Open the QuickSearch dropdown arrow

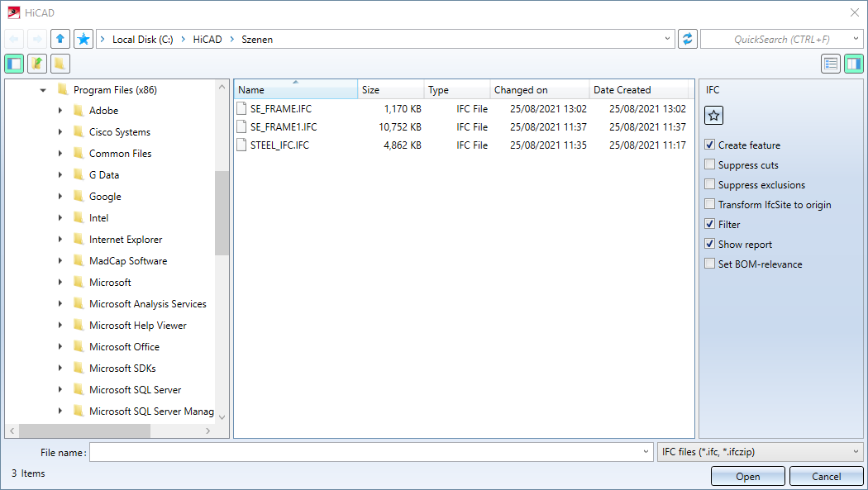(x=856, y=40)
